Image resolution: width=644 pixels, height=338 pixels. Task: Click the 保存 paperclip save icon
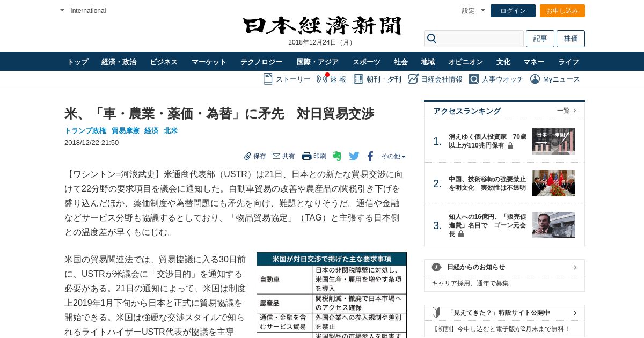click(x=247, y=156)
